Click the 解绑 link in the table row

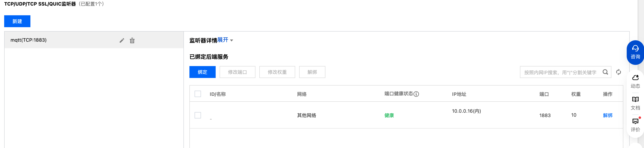point(607,115)
